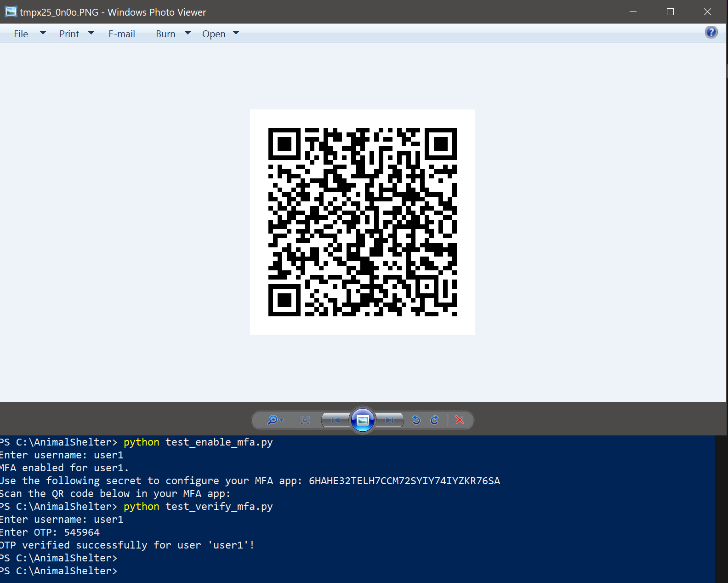
Task: Expand the Burn dropdown arrow
Action: (188, 33)
